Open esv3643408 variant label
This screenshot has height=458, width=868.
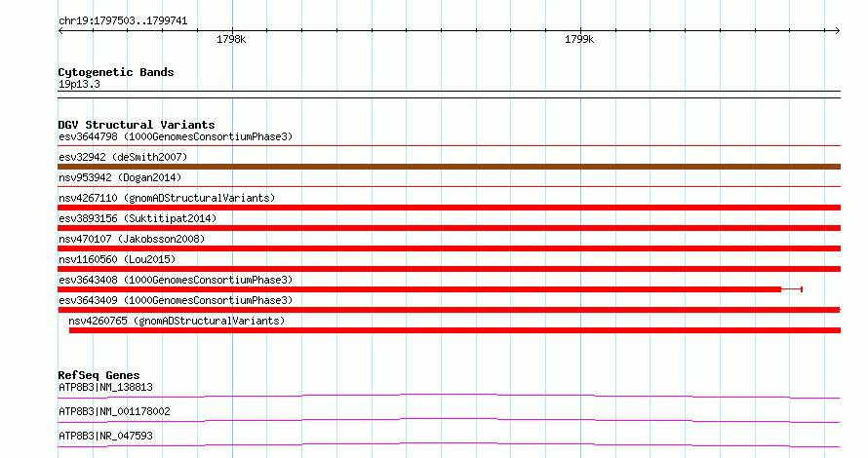(x=176, y=280)
